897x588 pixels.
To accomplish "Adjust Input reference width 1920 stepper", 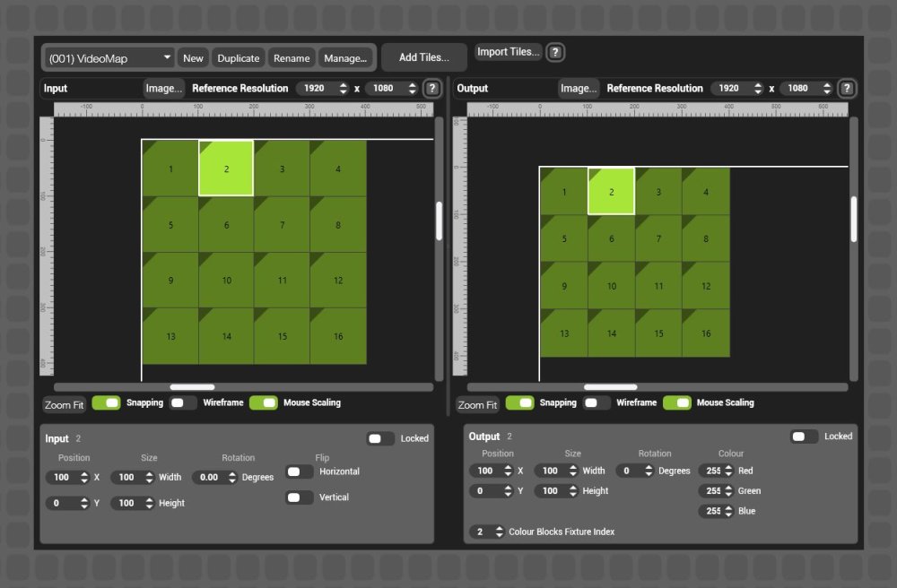I will coord(344,89).
